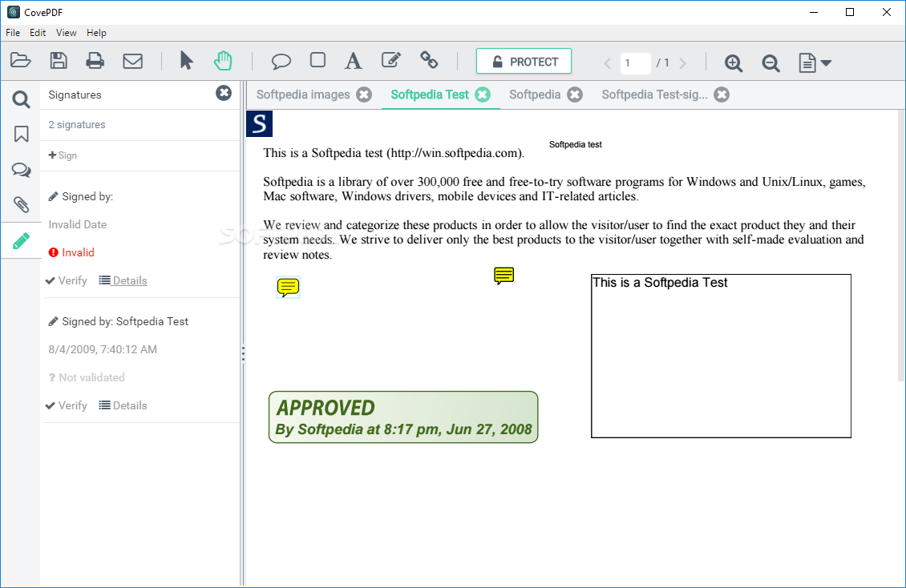Click the selected yellow note annotation in the document

(288, 287)
